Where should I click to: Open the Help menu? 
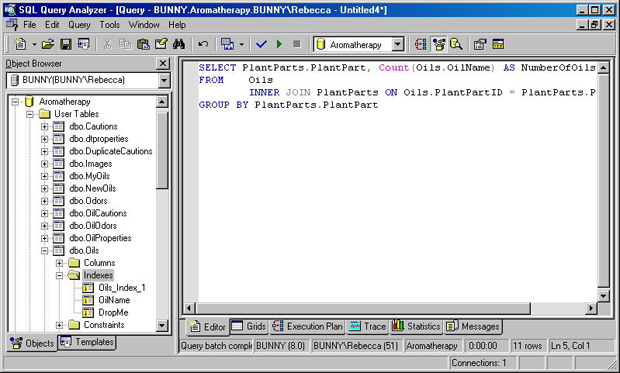click(177, 25)
